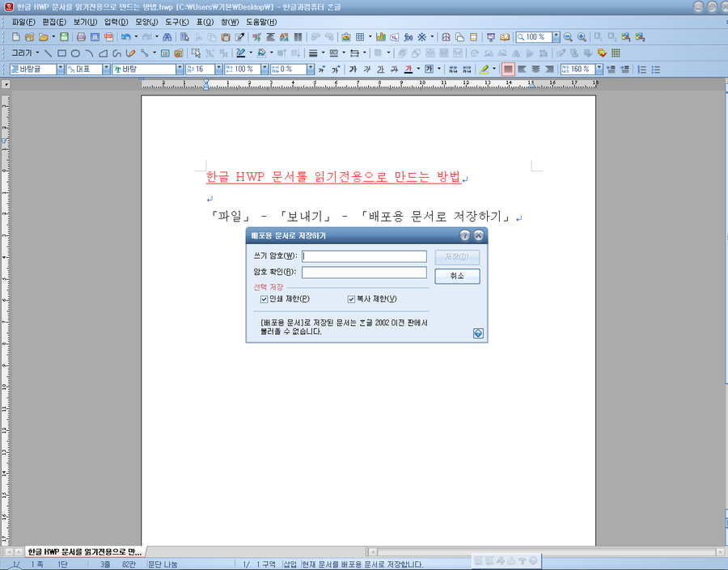Screen dimensions: 728x570
Task: Select right alignment button
Action: click(x=549, y=70)
